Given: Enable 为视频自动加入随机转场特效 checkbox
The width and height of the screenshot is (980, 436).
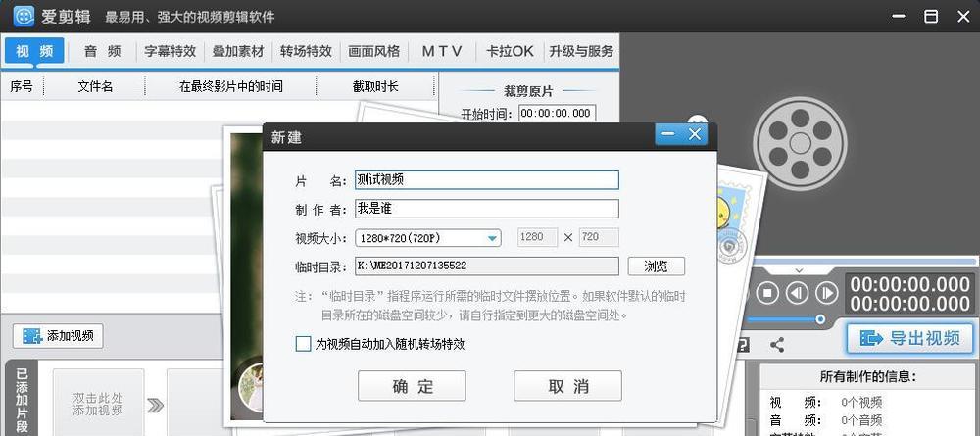Looking at the screenshot, I should [x=303, y=344].
